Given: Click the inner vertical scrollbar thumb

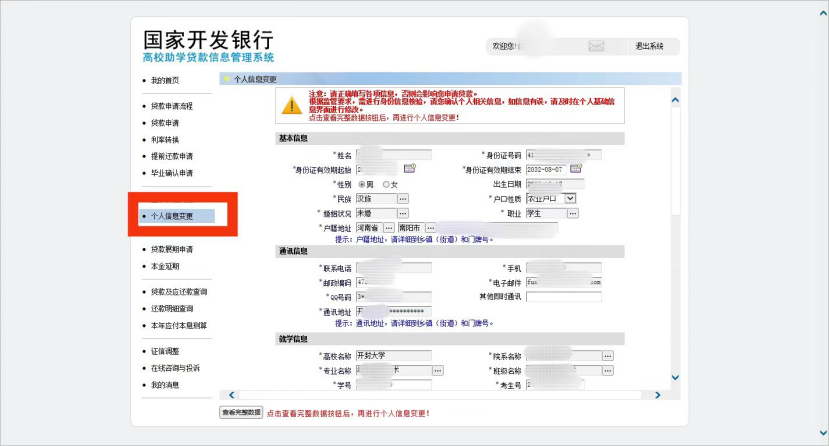Looking at the screenshot, I should pyautogui.click(x=675, y=161).
